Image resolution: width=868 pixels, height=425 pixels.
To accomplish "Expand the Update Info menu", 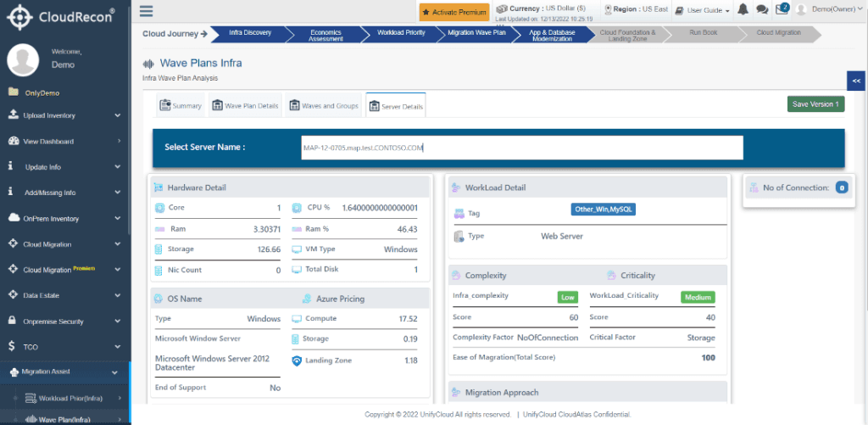I will (117, 167).
